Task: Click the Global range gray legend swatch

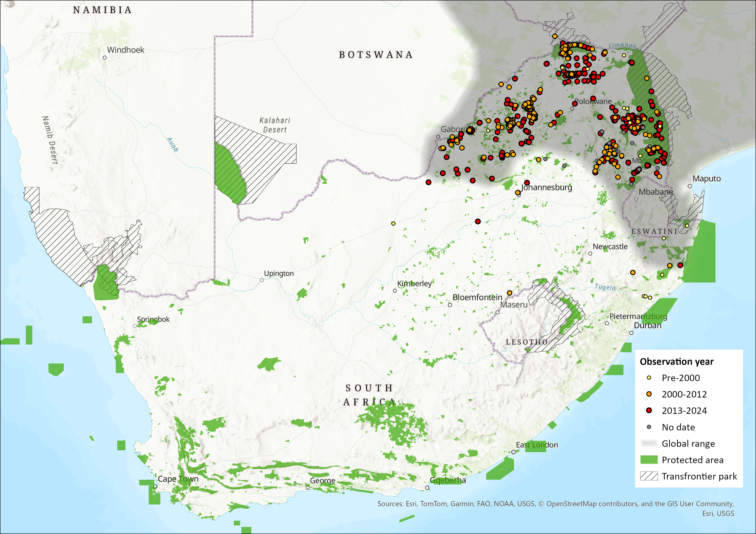Action: (649, 443)
